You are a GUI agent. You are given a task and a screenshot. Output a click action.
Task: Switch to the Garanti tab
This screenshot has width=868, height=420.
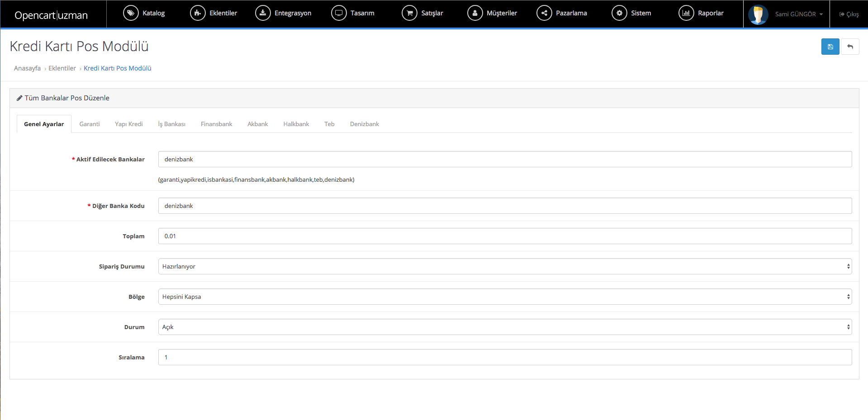pos(90,124)
